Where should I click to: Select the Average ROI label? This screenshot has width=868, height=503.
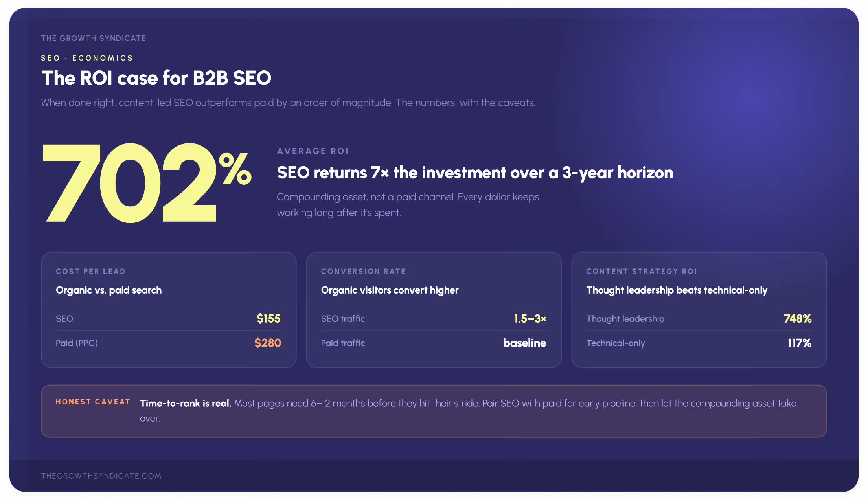313,151
